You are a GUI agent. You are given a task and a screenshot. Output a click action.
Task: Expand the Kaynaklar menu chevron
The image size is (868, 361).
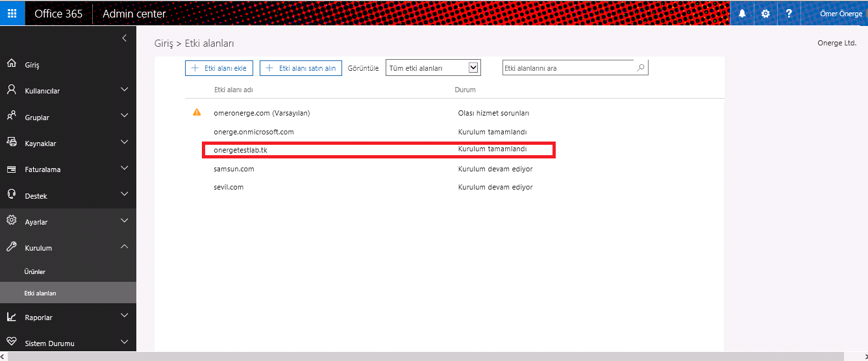pos(125,142)
